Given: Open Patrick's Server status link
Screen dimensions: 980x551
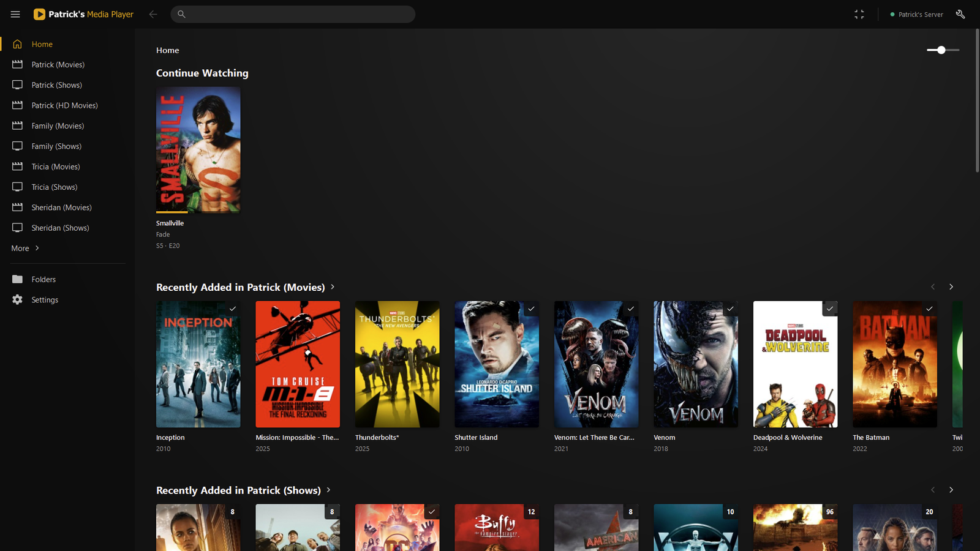Looking at the screenshot, I should tap(916, 14).
